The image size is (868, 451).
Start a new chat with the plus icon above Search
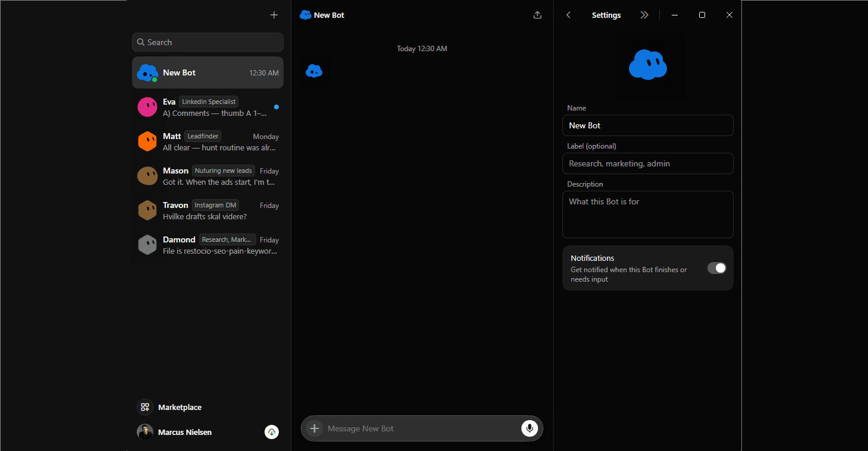(x=274, y=15)
